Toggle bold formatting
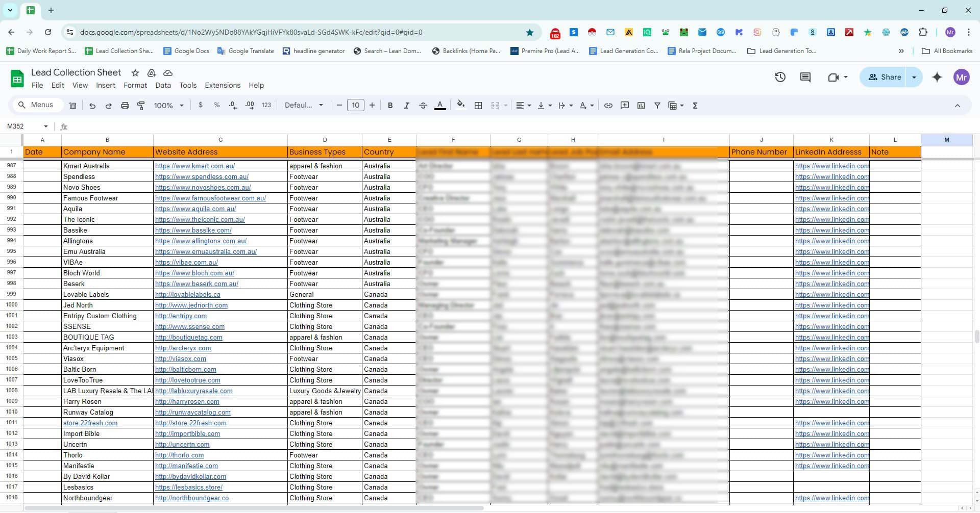This screenshot has width=980, height=513. [x=390, y=106]
